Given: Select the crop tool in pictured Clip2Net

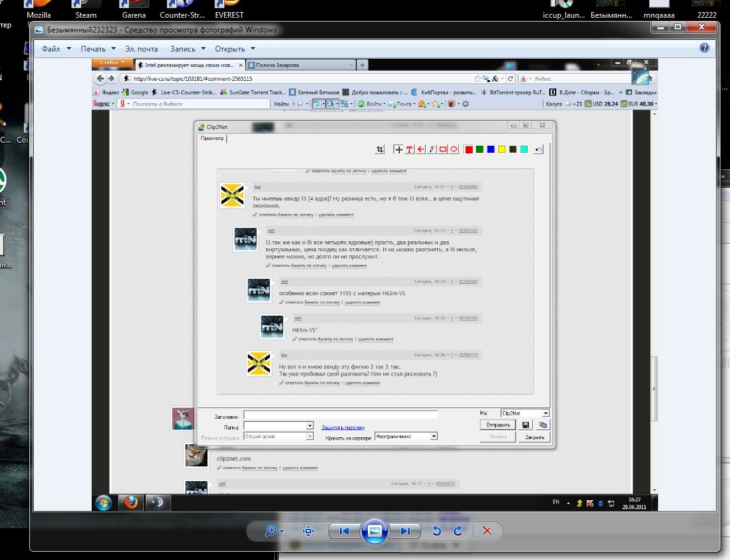Looking at the screenshot, I should [380, 150].
